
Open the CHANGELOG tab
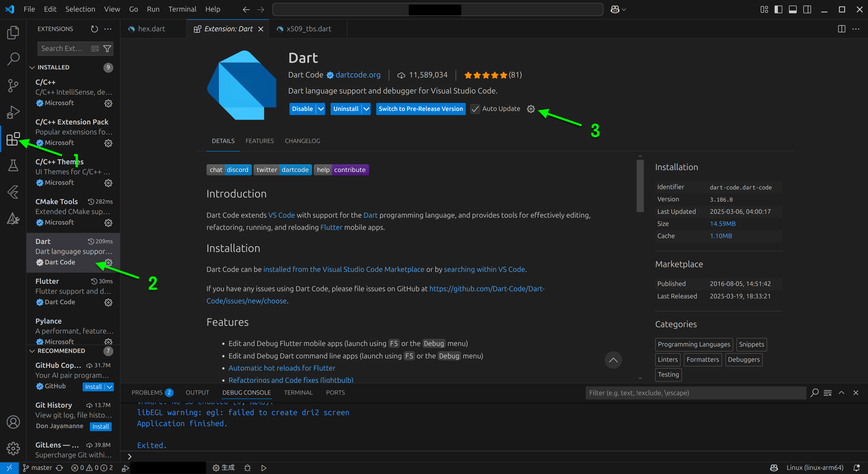(x=302, y=141)
